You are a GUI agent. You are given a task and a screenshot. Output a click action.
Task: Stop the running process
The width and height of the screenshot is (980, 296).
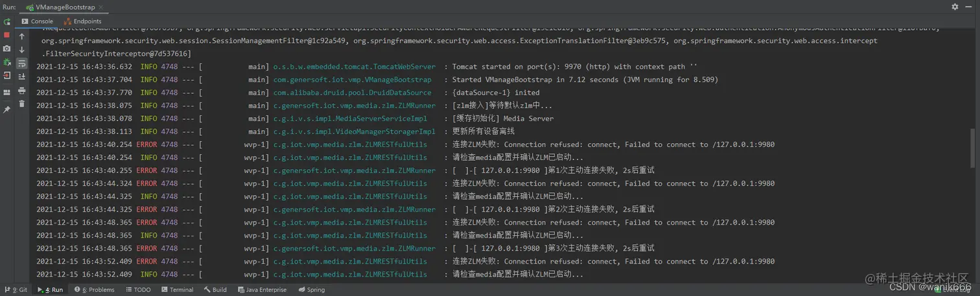click(x=6, y=35)
